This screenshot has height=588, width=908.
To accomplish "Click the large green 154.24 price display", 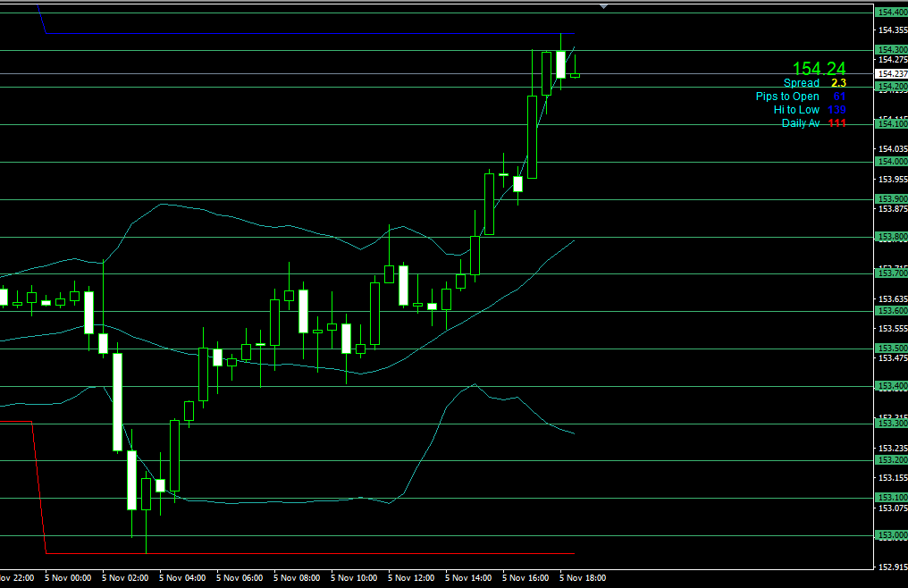I will coord(819,69).
